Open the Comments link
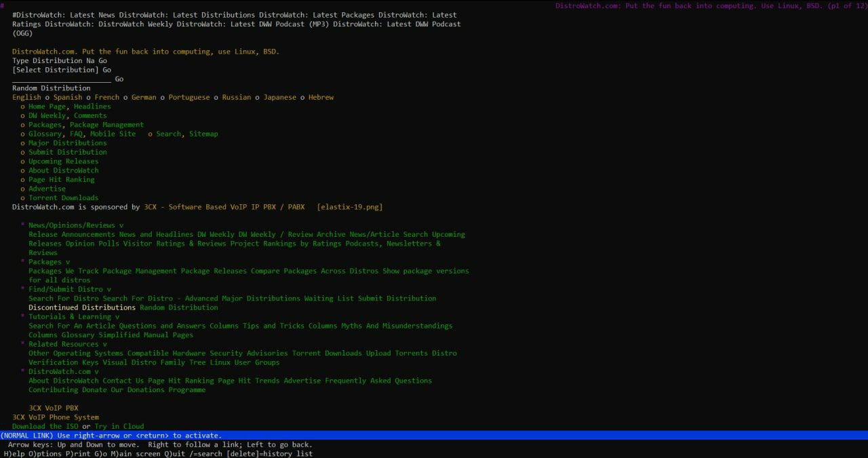The width and height of the screenshot is (868, 458). (x=90, y=115)
